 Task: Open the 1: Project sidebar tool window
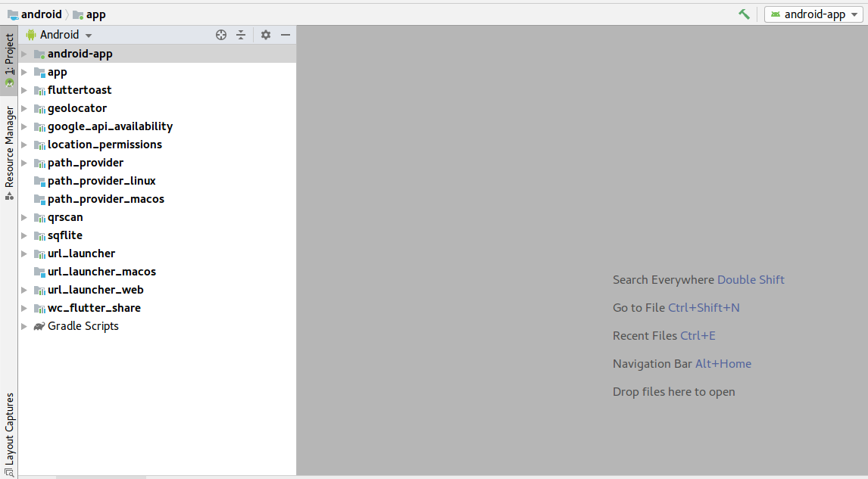click(8, 57)
